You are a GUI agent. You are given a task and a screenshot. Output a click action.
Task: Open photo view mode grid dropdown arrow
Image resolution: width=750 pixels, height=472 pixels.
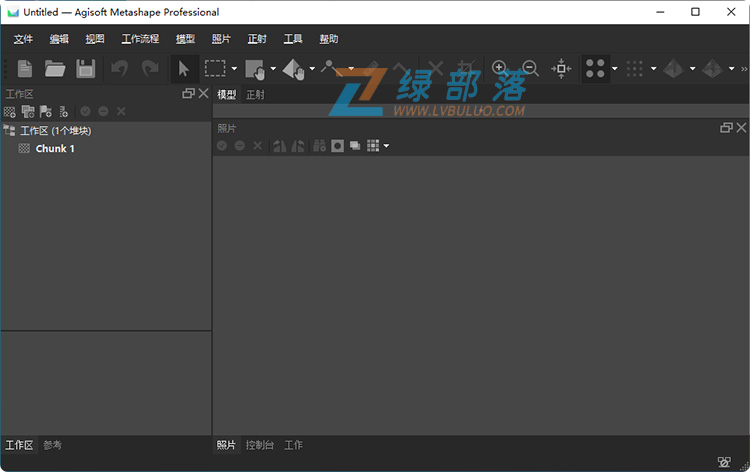[386, 146]
